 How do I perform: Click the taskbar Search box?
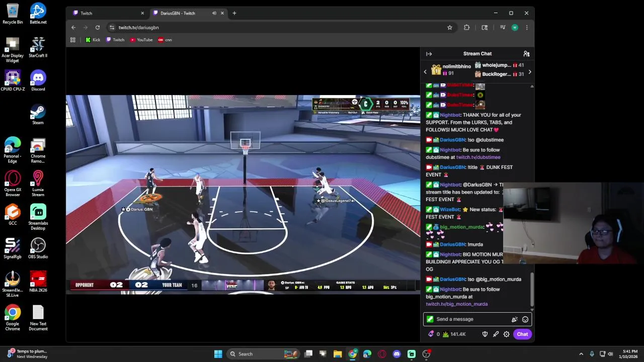point(264,354)
